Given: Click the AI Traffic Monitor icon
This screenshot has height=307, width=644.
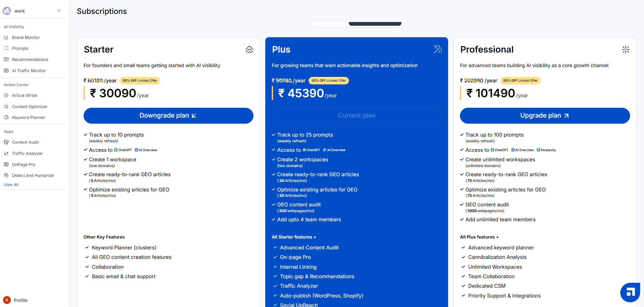Looking at the screenshot, I should click(6, 71).
